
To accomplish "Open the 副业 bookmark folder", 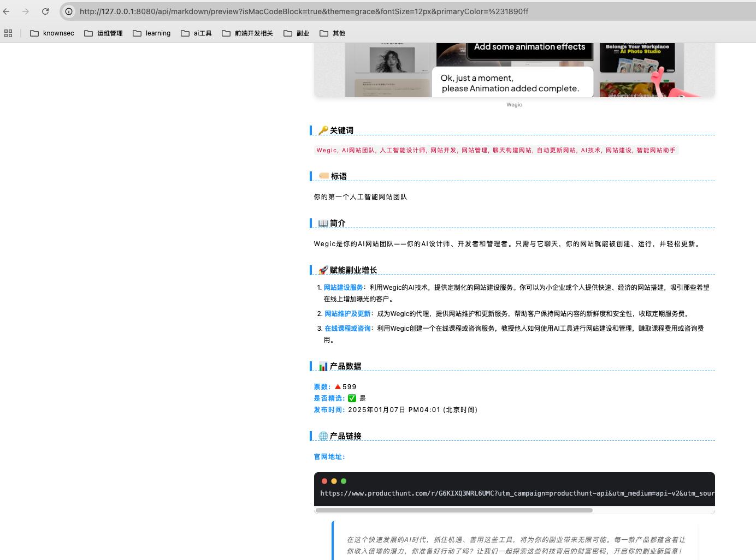I will (297, 33).
